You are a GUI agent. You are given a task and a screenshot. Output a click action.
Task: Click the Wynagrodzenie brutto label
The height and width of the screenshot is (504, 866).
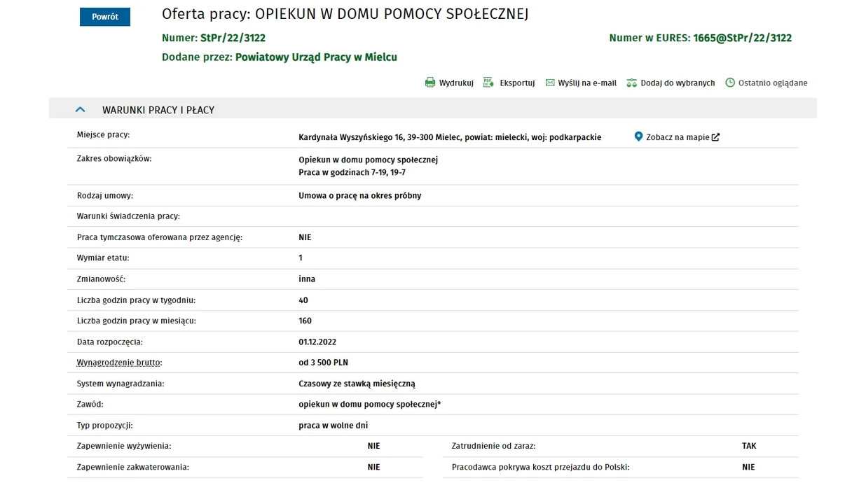(119, 363)
